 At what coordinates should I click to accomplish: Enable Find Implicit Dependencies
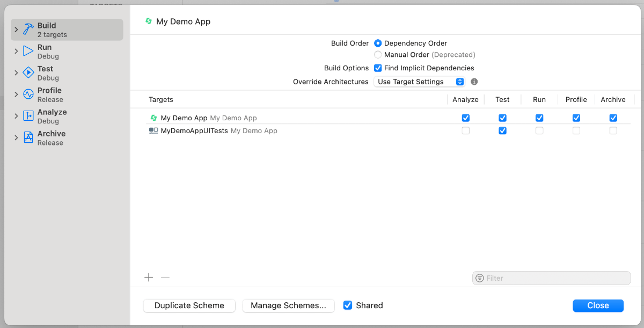378,68
